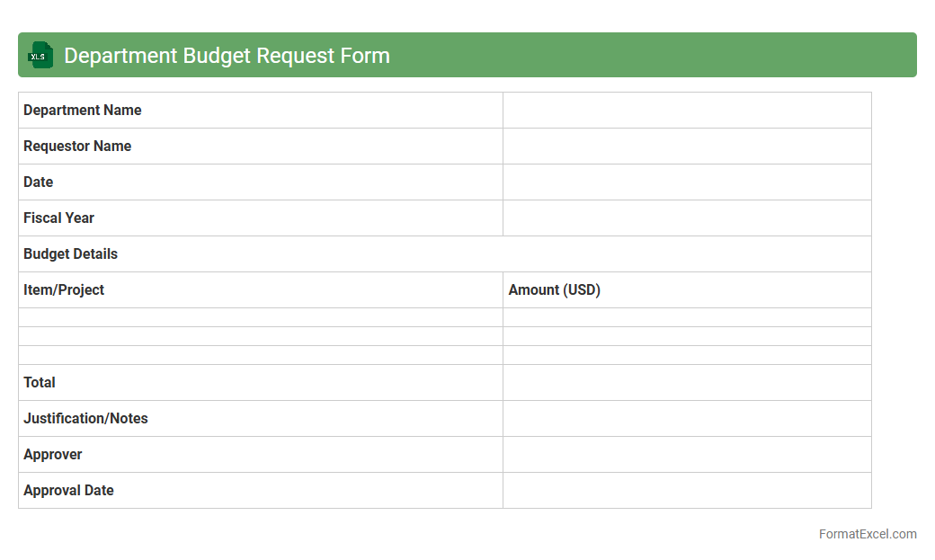
Task: Select the Justification/Notes entry field
Action: (x=687, y=419)
